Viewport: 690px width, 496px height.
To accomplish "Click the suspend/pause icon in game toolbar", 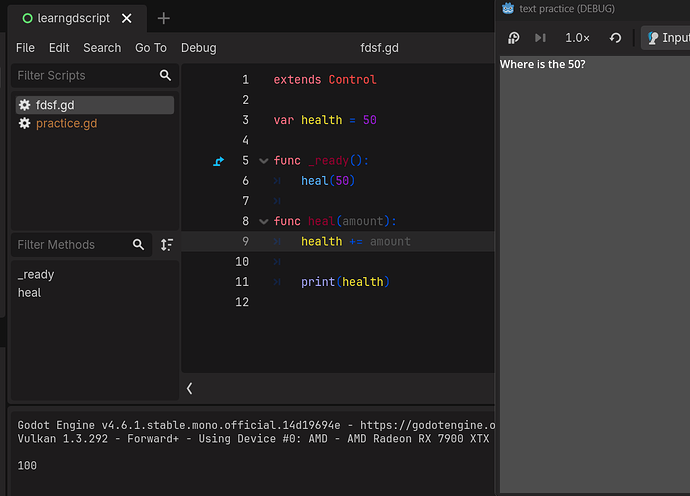I will pos(513,38).
